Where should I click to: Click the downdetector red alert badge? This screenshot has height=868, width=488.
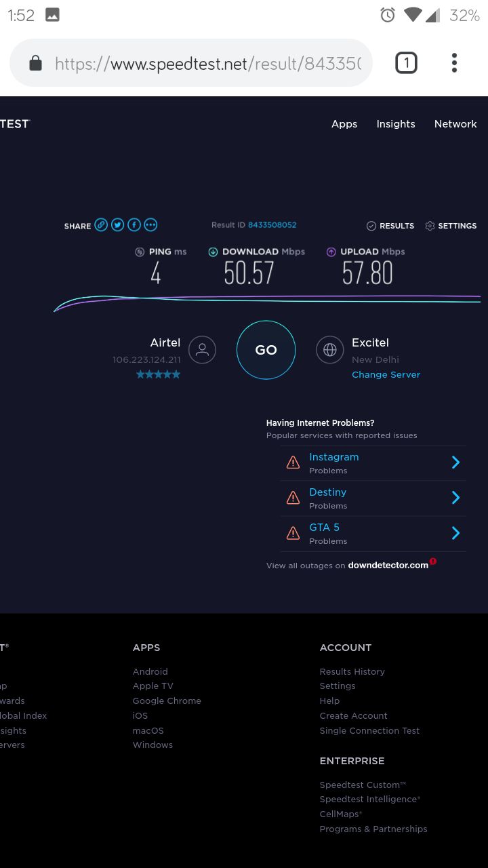tap(433, 561)
